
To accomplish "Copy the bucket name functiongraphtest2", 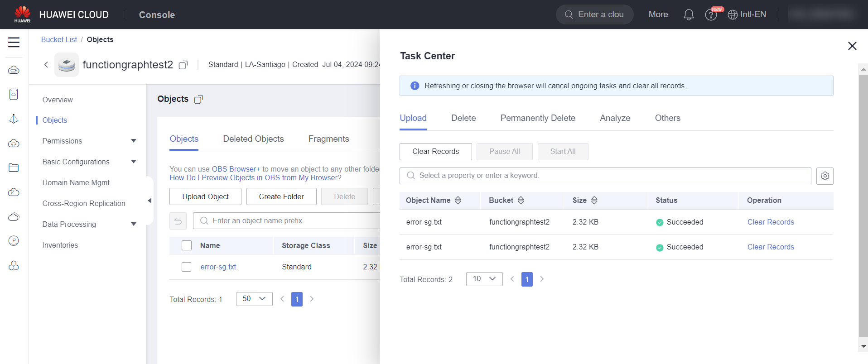I will click(183, 65).
